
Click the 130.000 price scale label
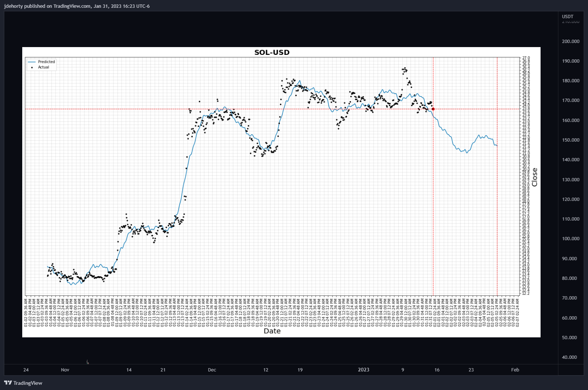(x=571, y=179)
